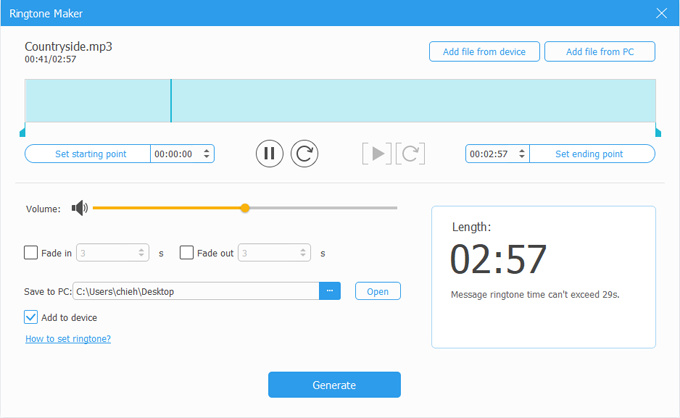Screen dimensions: 680x418
Task: Click the loop selected segment icon
Action: [411, 153]
